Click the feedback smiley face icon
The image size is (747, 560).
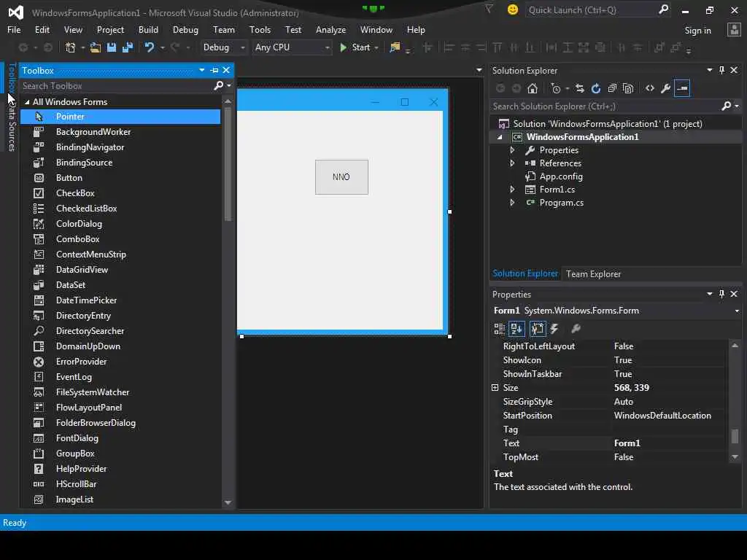tap(513, 9)
